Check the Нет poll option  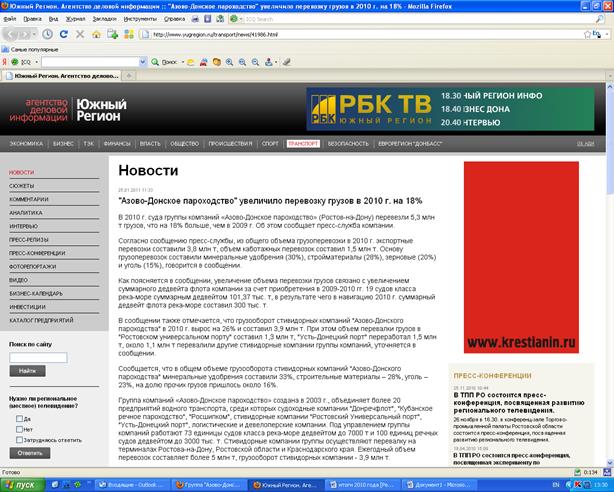coord(19,429)
